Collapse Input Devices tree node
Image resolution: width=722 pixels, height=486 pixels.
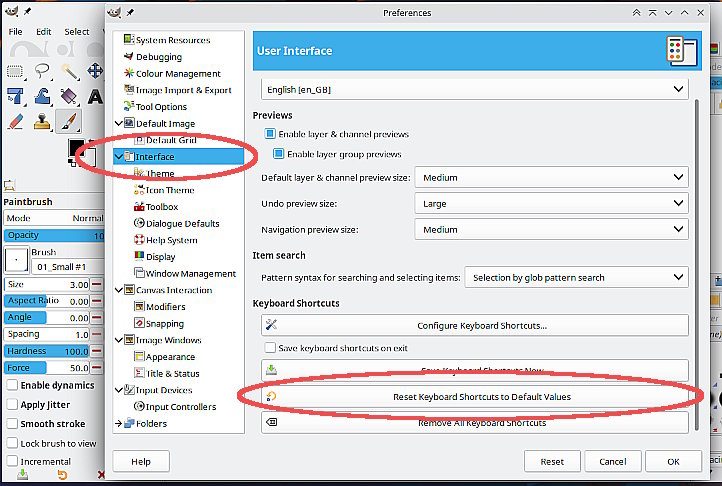point(118,390)
